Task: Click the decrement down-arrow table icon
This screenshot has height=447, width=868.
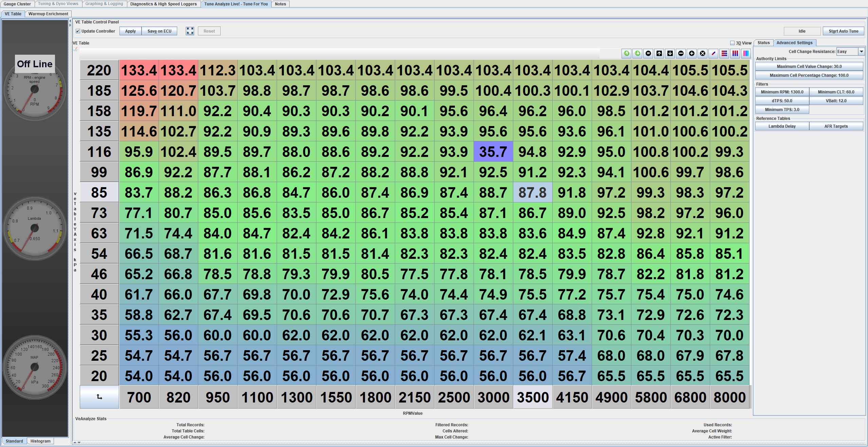Action: click(x=670, y=53)
